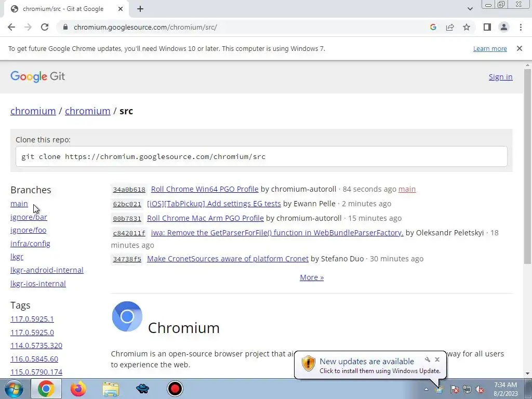532x399 pixels.
Task: Open Roll Chrome Mac Arm PGO Profile commit
Action: (x=205, y=218)
